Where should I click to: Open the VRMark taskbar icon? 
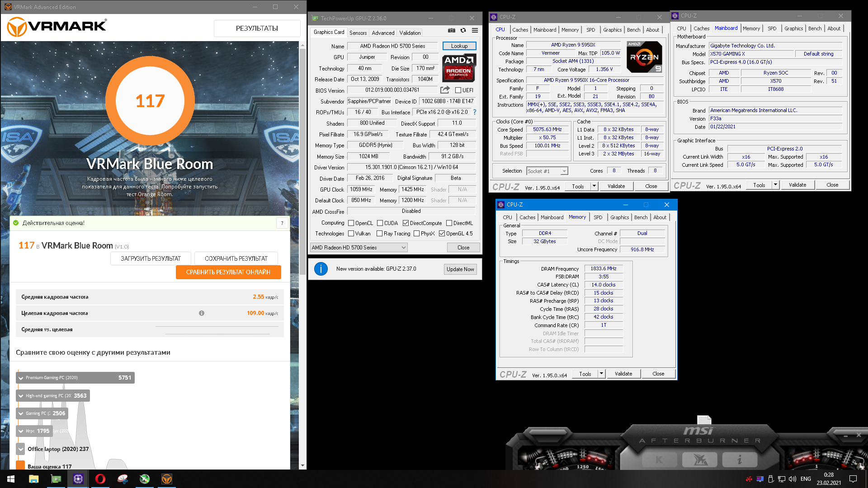point(167,479)
